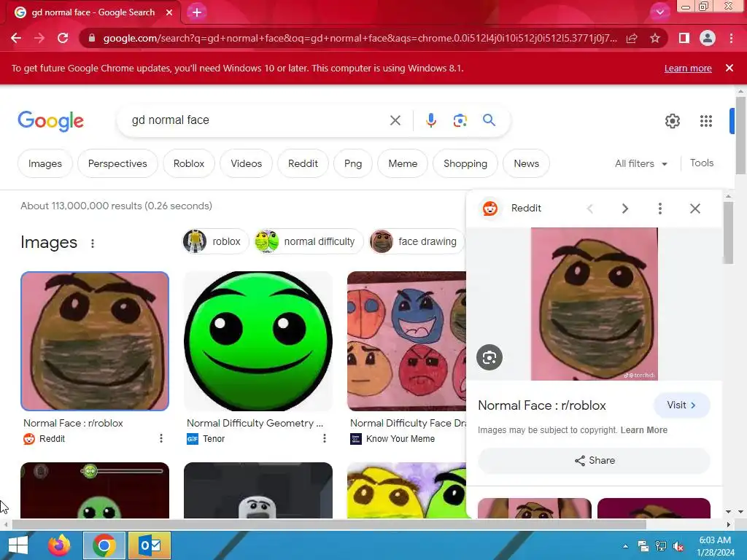The height and width of the screenshot is (560, 747).
Task: Clear the search box text
Action: pos(395,120)
